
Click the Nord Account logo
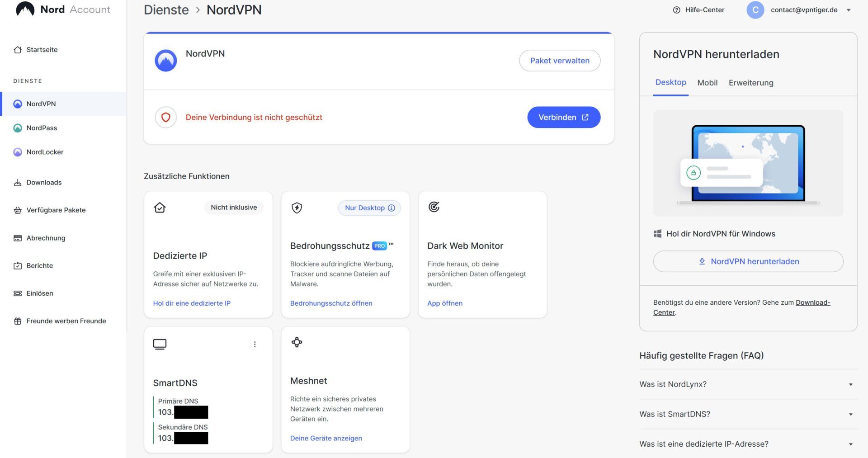pos(63,9)
